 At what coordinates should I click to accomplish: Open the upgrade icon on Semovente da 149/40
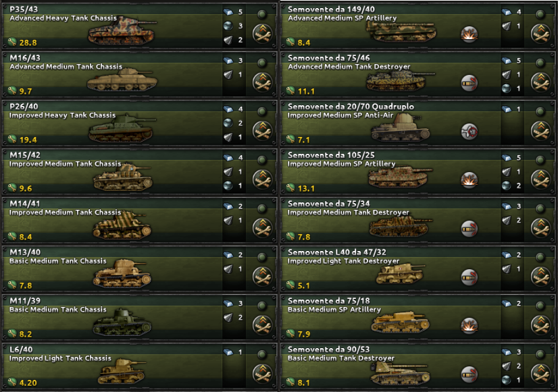541,34
